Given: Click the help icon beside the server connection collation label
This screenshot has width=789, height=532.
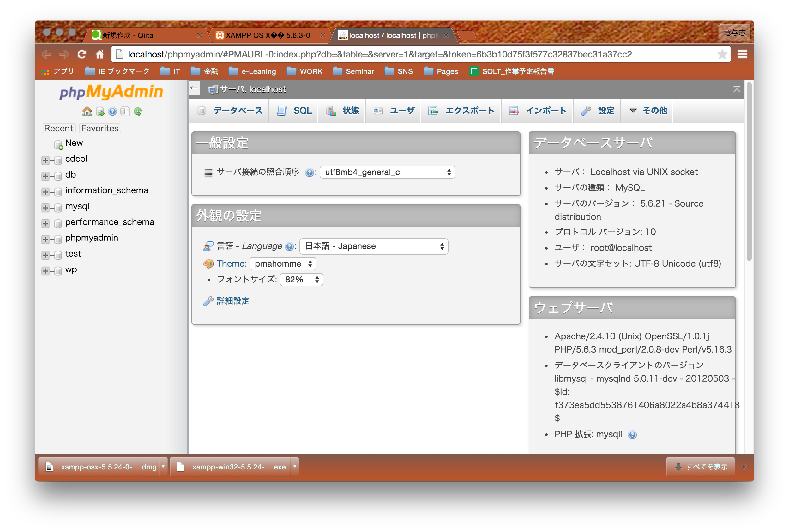Looking at the screenshot, I should click(309, 172).
